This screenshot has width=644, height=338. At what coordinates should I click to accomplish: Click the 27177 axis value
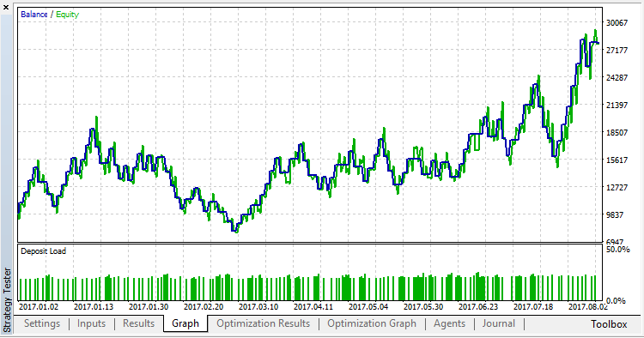(617, 50)
